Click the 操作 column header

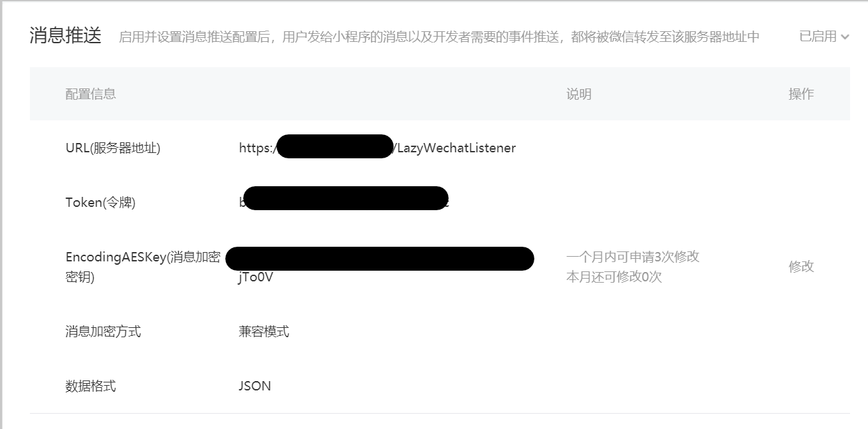pos(801,94)
